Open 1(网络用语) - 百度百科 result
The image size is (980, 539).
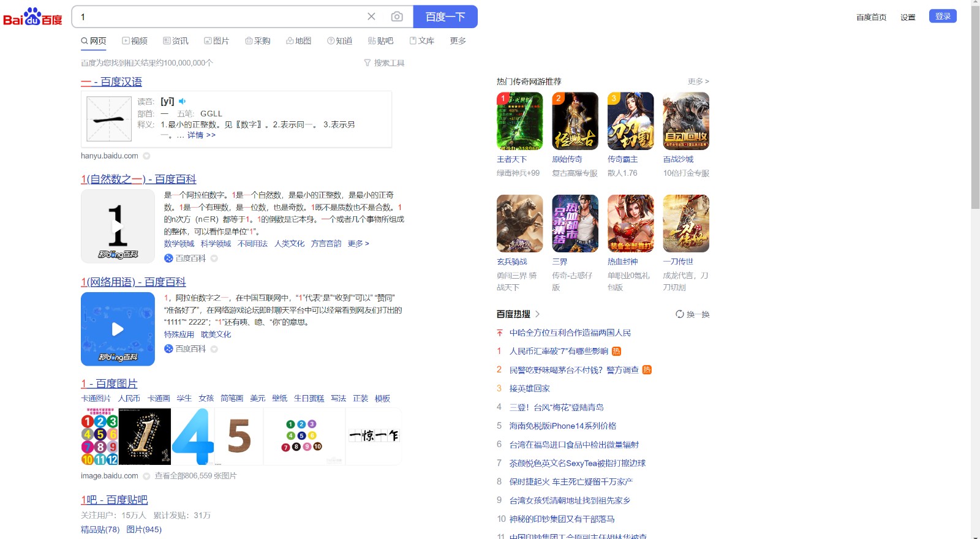134,282
